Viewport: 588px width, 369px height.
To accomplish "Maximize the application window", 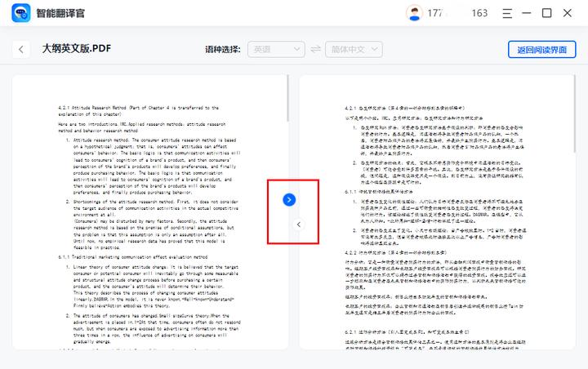I will [x=546, y=13].
